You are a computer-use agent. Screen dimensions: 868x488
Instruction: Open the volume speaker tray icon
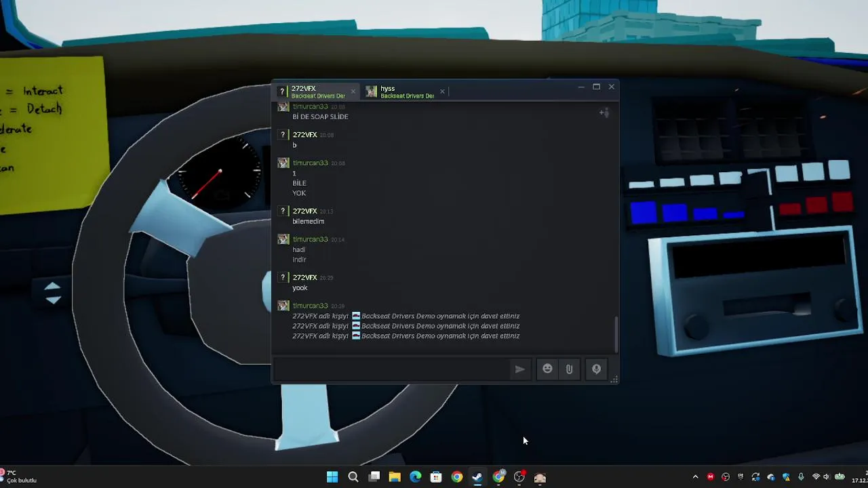pyautogui.click(x=827, y=477)
